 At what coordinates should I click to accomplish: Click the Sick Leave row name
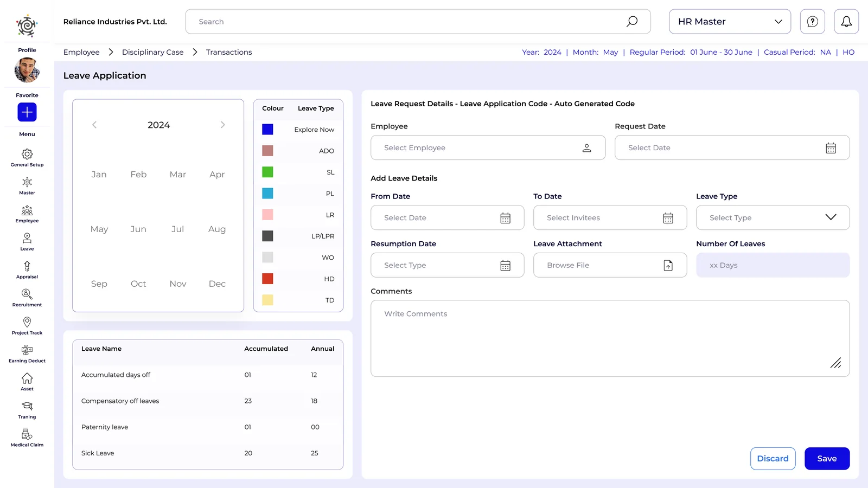(98, 453)
